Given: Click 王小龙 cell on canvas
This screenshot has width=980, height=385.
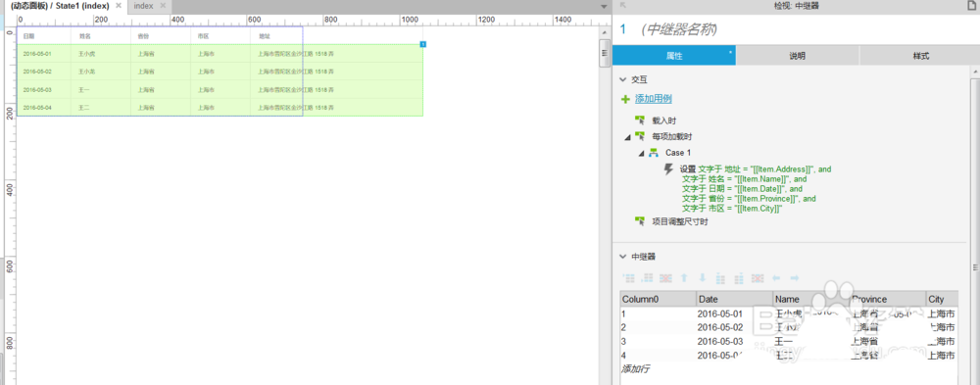Looking at the screenshot, I should tap(101, 72).
